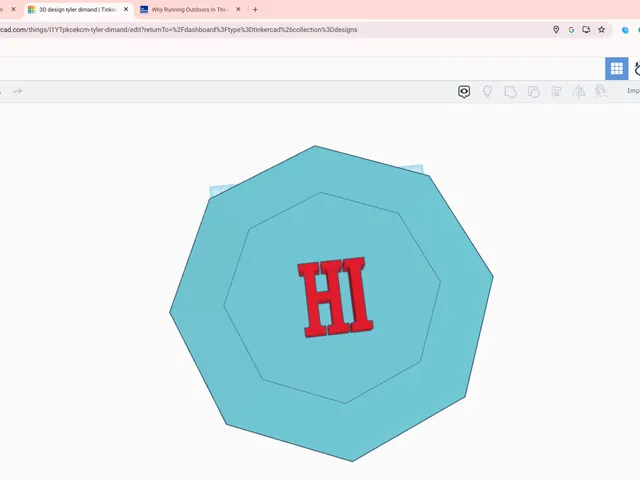Screen dimensions: 640x480
Task: Select the 3D design grid view button
Action: [616, 69]
